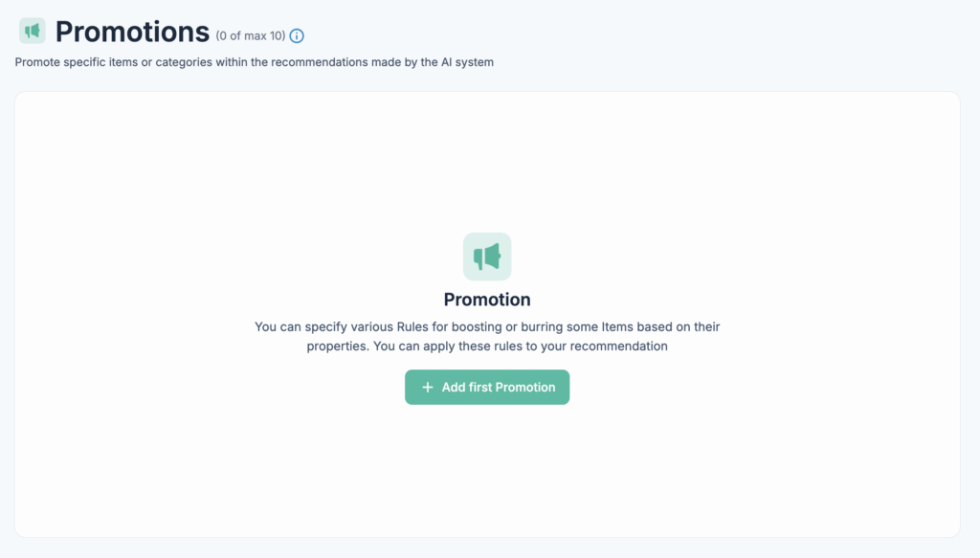
Task: Click the page subtitle about AI recommendations
Action: tap(255, 62)
